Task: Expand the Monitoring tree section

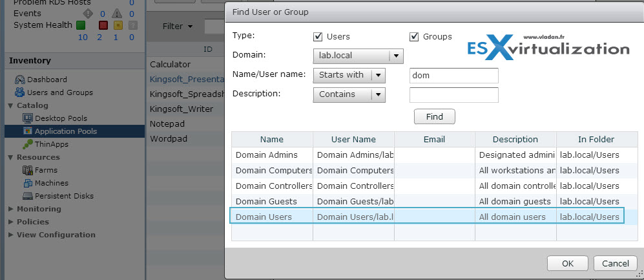Action: pos(11,209)
